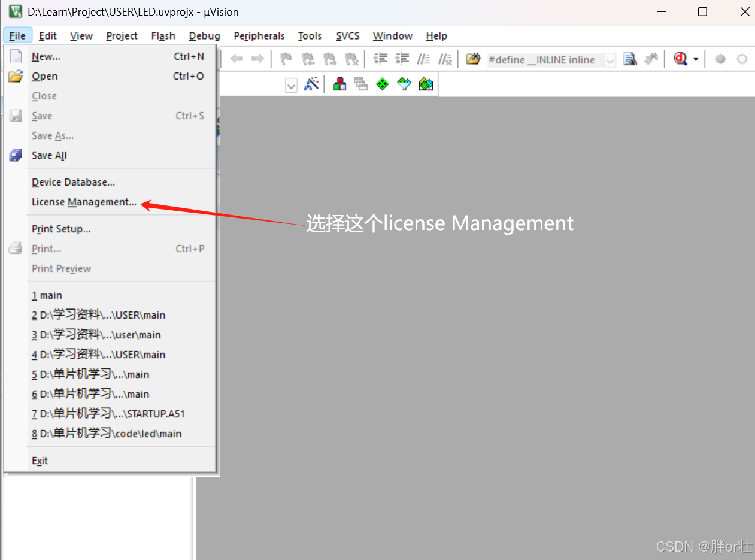
Task: Choose Open from the File menu
Action: pyautogui.click(x=110, y=76)
